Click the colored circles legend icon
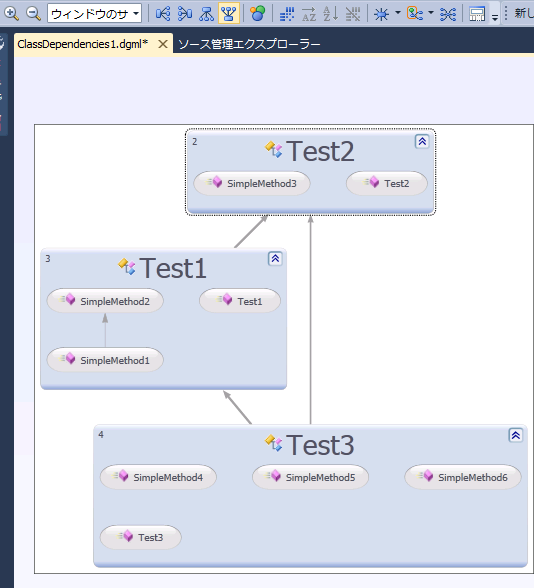This screenshot has width=534, height=588. [x=258, y=14]
